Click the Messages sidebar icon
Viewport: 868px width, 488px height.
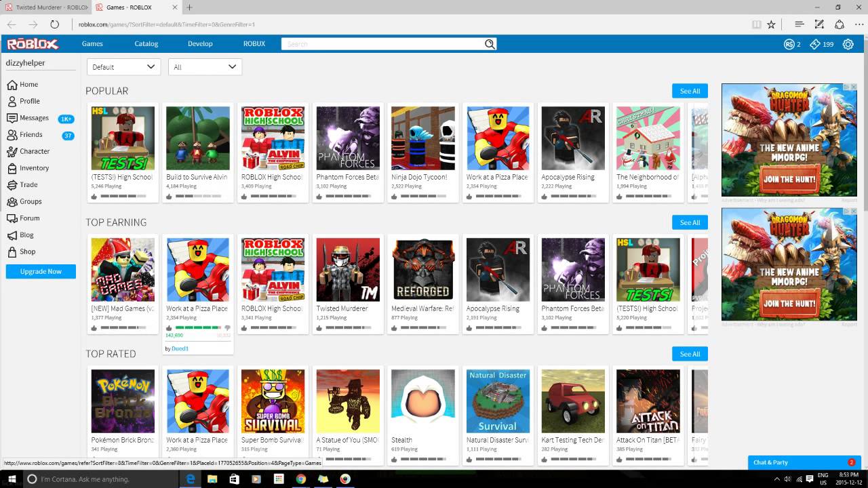pyautogui.click(x=12, y=118)
